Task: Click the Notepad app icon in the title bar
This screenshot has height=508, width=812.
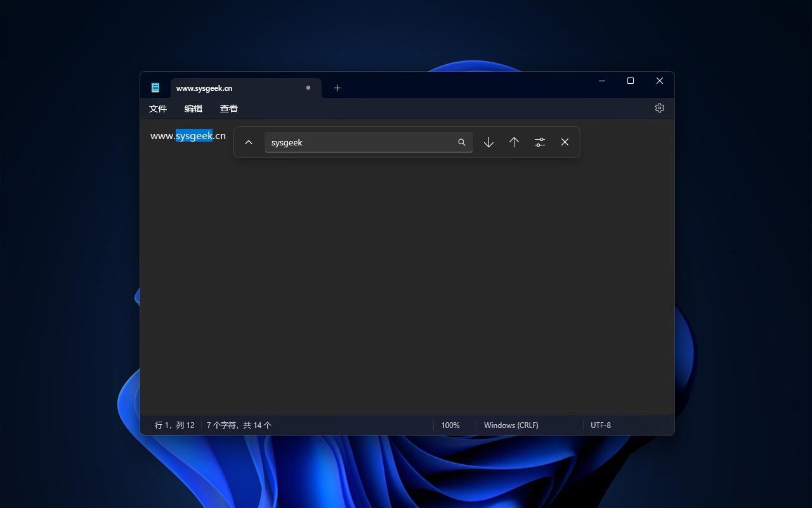Action: (155, 88)
